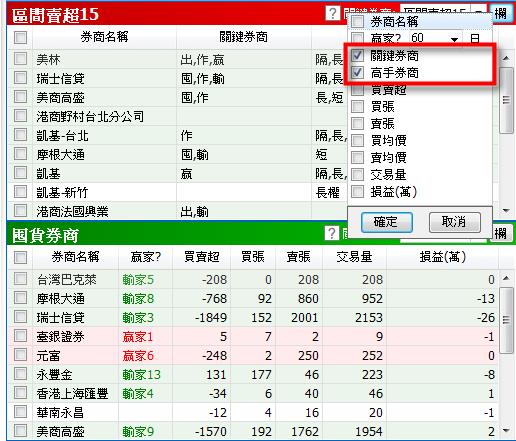This screenshot has height=441, width=516.
Task: Click 凱基 row name in upper table
Action: click(48, 174)
